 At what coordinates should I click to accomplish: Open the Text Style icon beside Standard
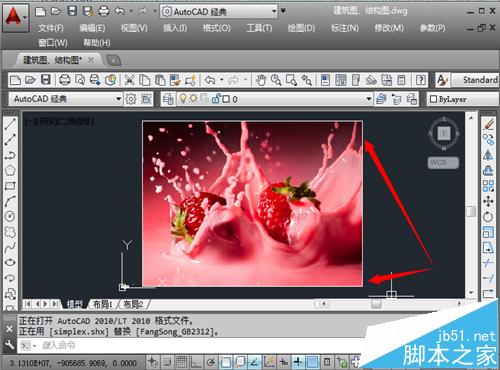pos(442,80)
